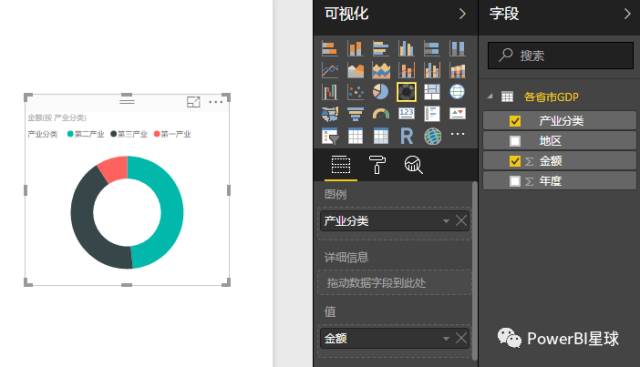Select the globe map visual
Screen dimensions: 640x367
click(x=457, y=92)
